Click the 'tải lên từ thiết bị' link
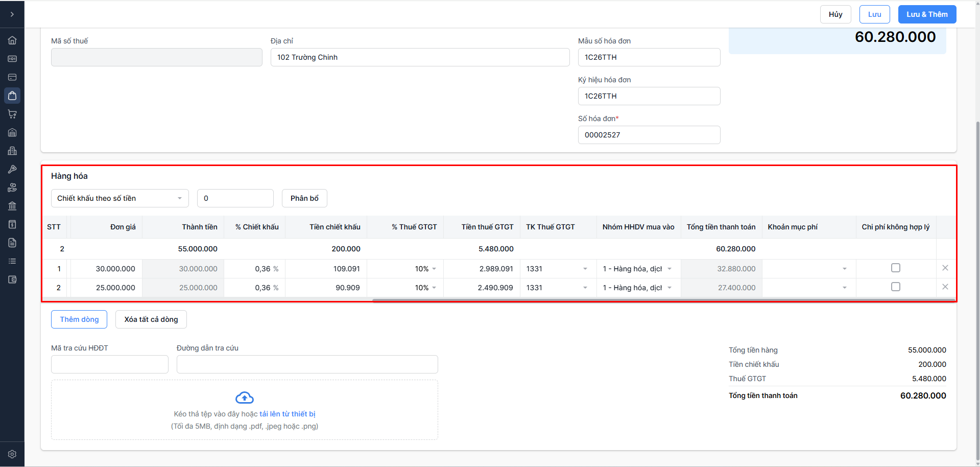980x467 pixels. [x=288, y=414]
